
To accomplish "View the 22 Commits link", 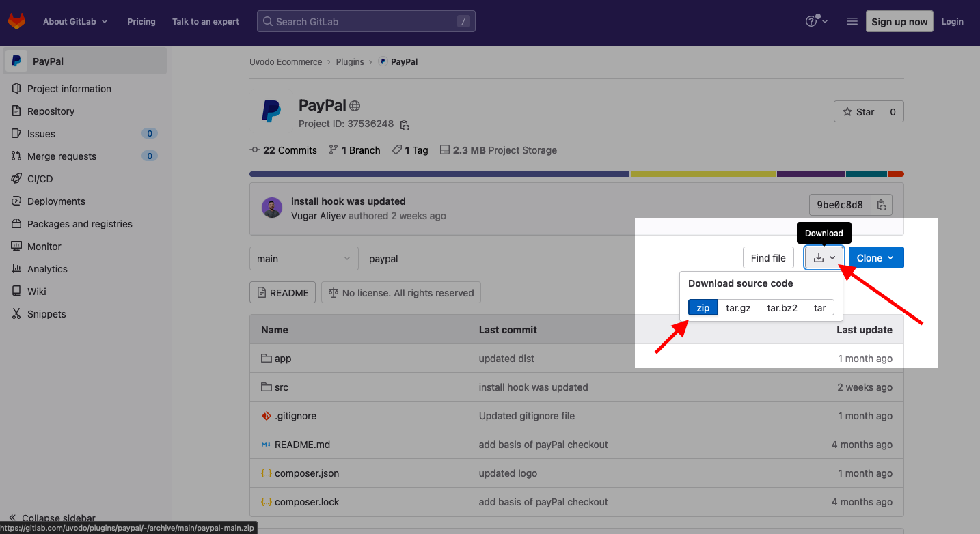I will point(284,150).
